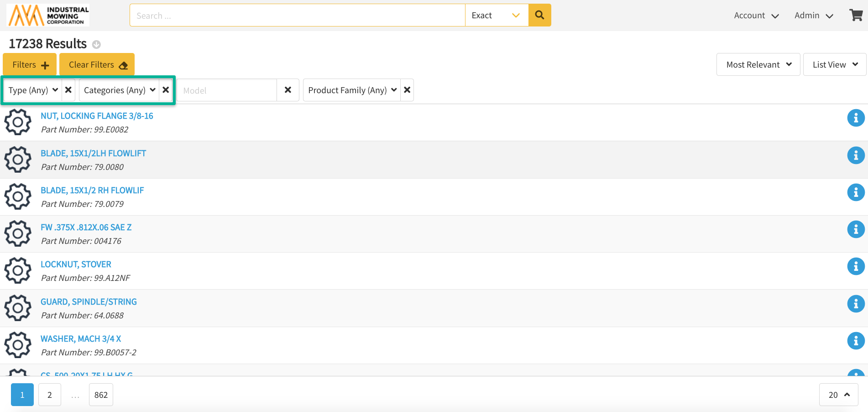868x412 pixels.
Task: Click the shopping cart icon
Action: (856, 15)
